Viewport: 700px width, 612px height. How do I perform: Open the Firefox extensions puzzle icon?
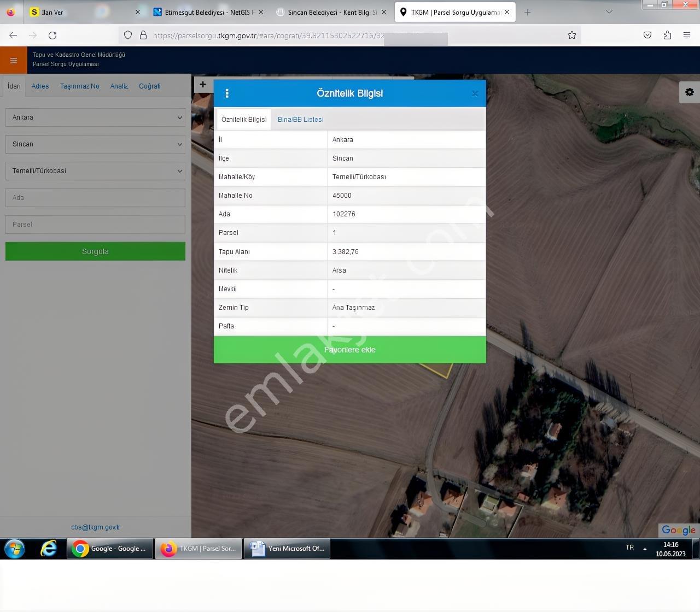point(667,35)
